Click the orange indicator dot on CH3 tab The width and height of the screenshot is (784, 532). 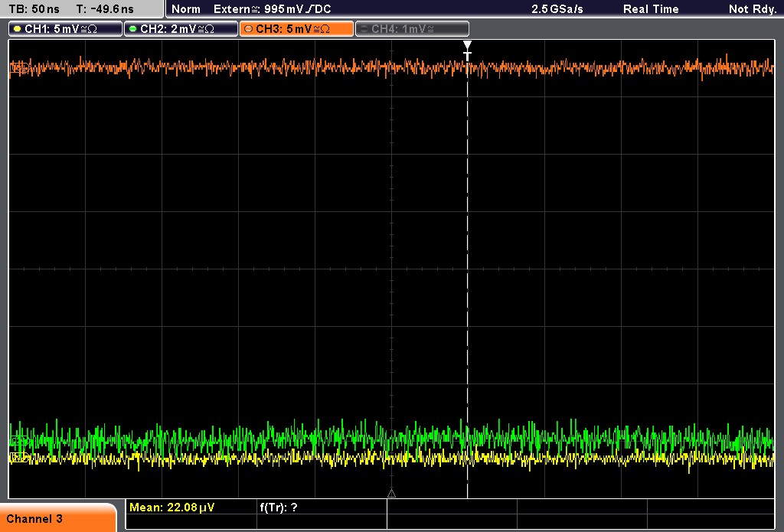[x=249, y=29]
